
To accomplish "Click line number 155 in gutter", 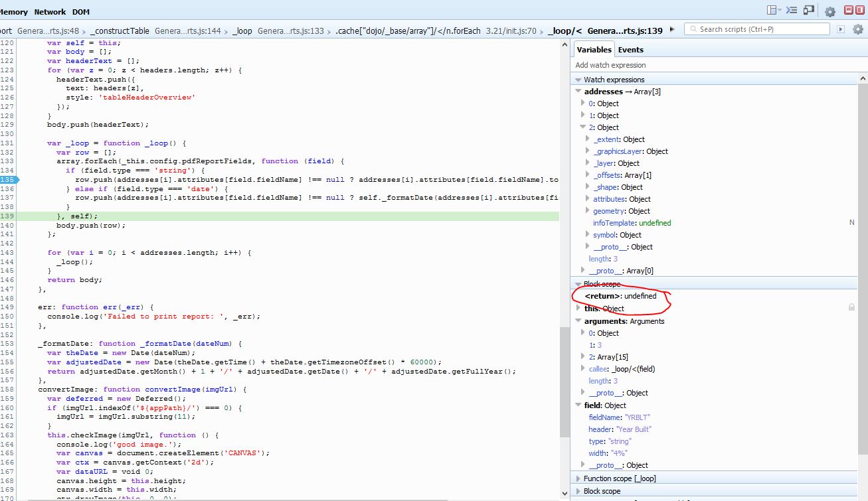I will click(x=7, y=362).
